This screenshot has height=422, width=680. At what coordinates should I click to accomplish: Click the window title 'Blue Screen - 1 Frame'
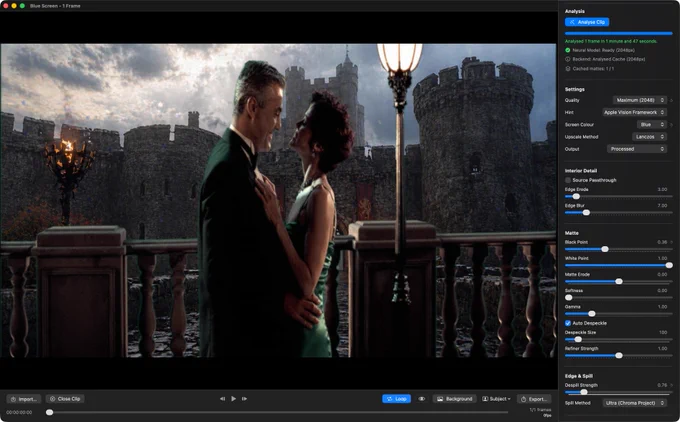[55, 6]
